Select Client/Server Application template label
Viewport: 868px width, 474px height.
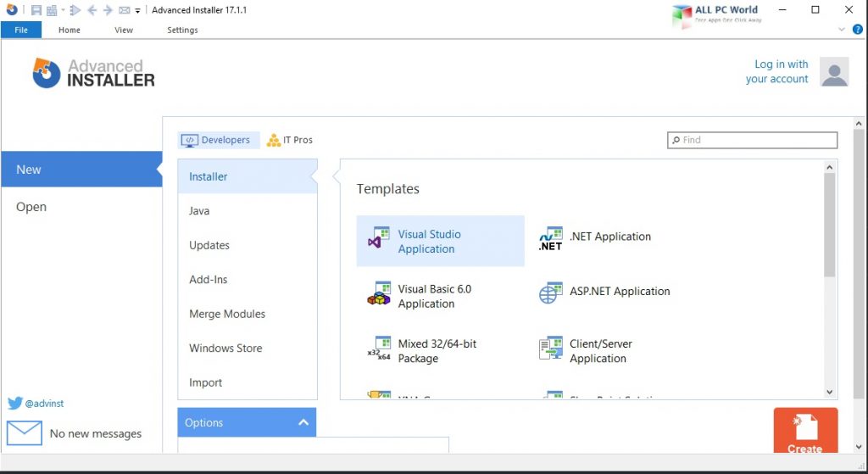[x=601, y=351]
